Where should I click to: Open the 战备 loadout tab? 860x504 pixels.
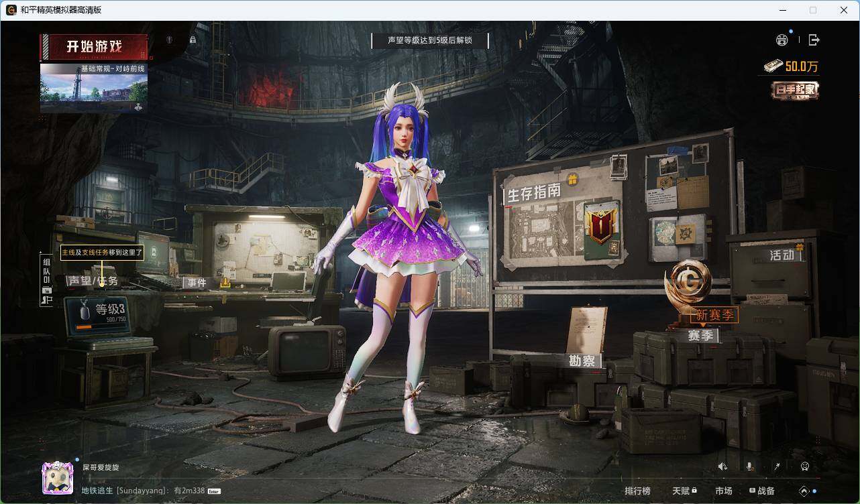(x=762, y=491)
